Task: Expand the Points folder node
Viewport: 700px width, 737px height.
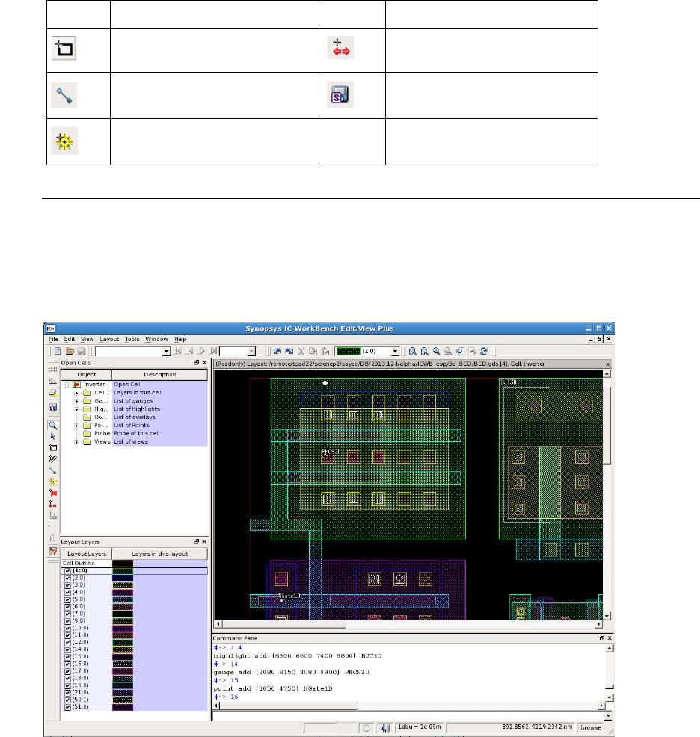Action: (x=76, y=426)
